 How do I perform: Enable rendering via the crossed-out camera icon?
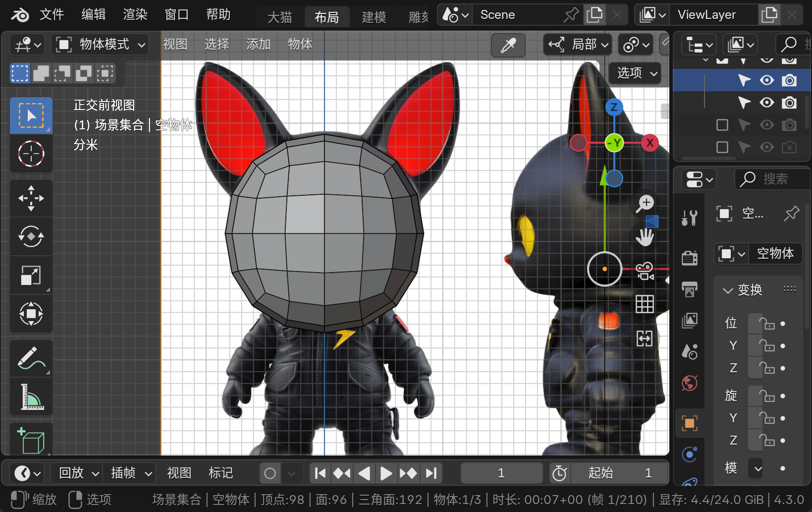[789, 147]
